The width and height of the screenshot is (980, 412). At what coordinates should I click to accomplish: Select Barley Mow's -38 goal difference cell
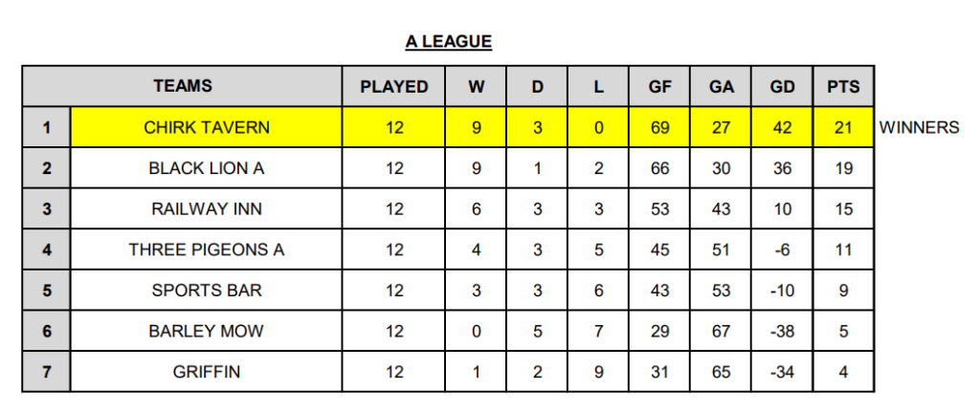pyautogui.click(x=782, y=332)
